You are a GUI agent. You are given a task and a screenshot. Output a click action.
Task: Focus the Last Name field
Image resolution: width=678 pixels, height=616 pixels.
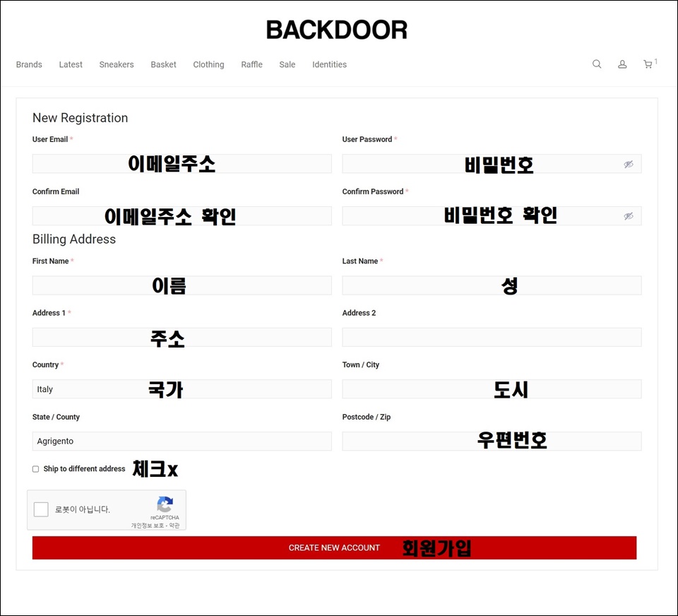click(x=492, y=285)
